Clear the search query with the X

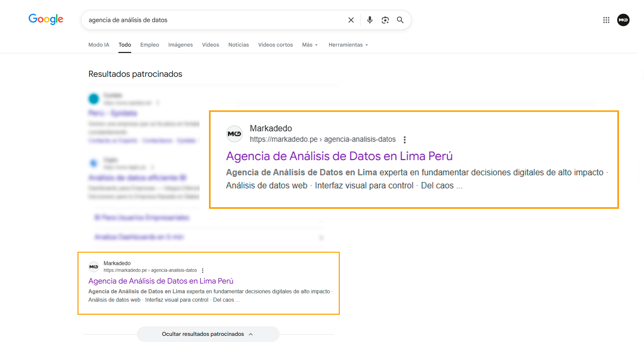pyautogui.click(x=351, y=20)
